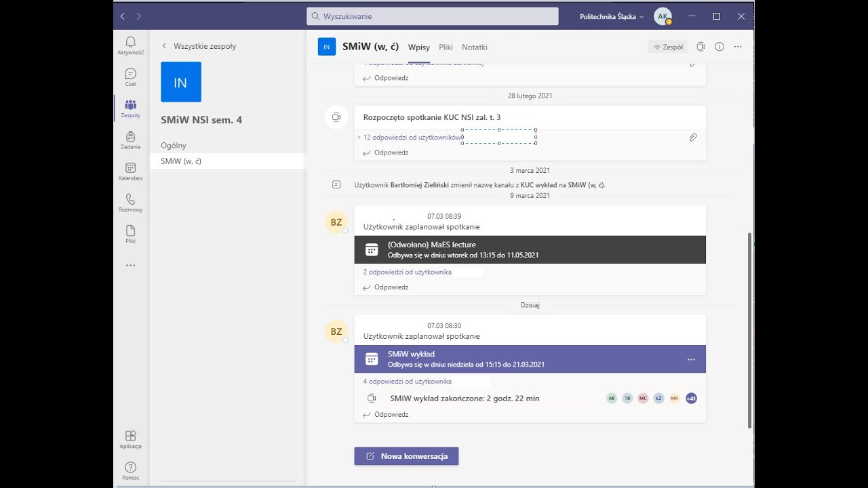Go forward using the title bar arrow
This screenshot has width=868, height=488.
(x=139, y=16)
